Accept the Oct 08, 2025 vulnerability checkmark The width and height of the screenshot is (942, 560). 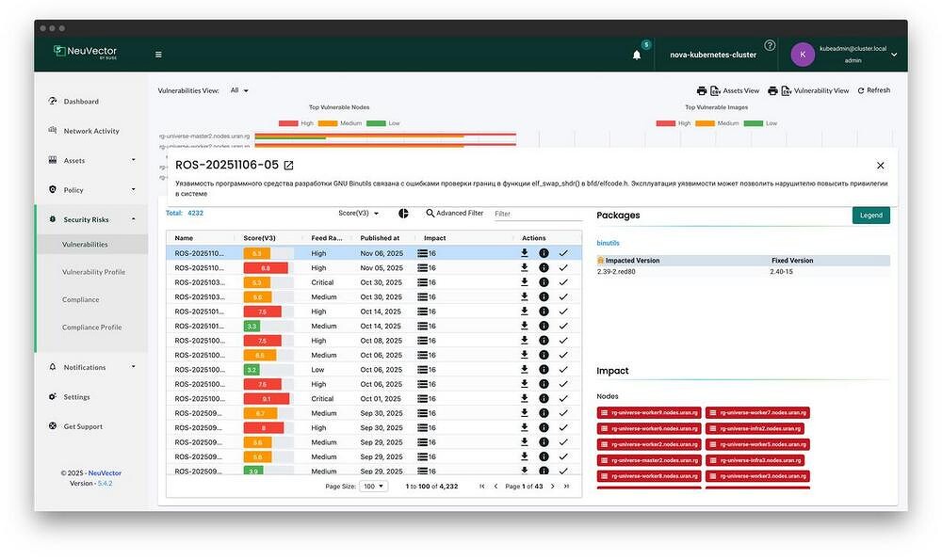563,341
